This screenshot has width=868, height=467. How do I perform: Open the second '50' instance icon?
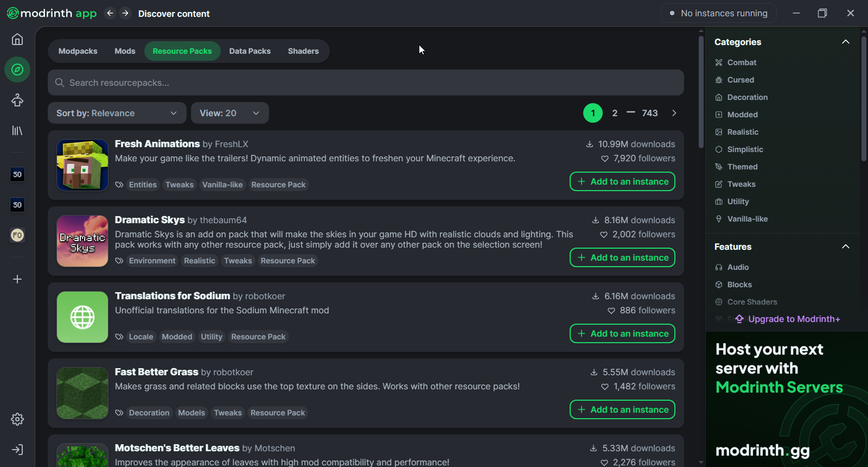tap(17, 205)
